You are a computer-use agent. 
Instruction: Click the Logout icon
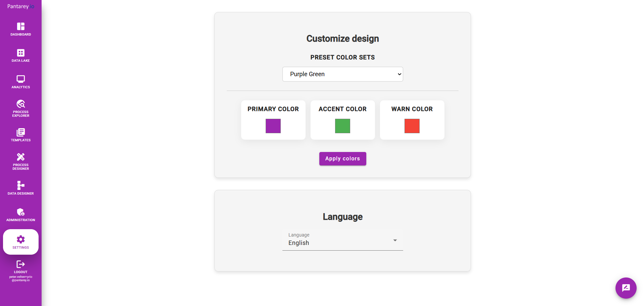click(x=21, y=264)
